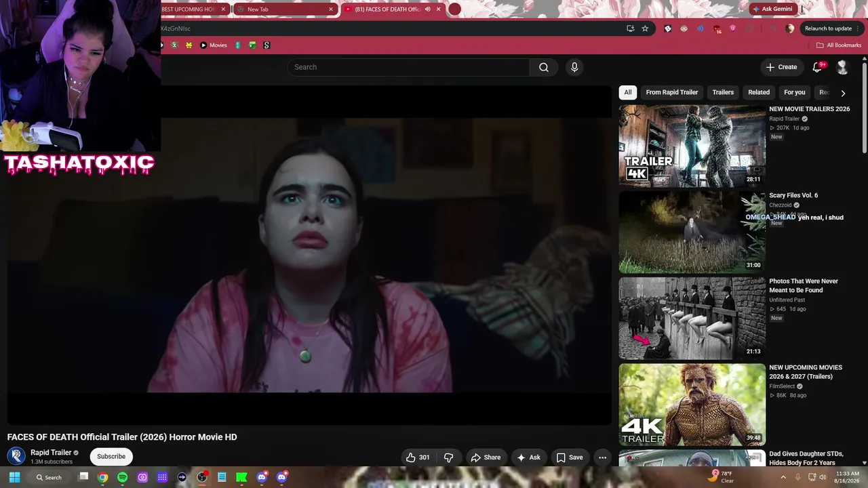The height and width of the screenshot is (488, 868).
Task: Click the install/cast icon in the address bar
Action: pos(630,28)
